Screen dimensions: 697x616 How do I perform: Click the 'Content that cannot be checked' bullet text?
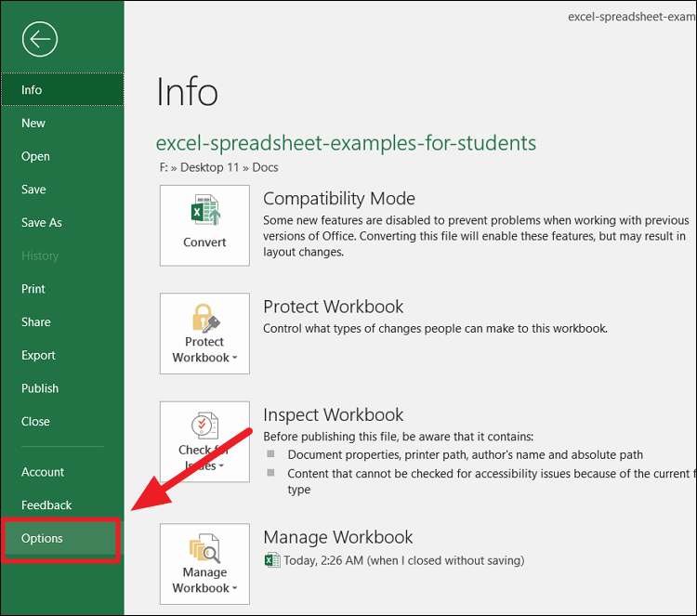pos(492,481)
